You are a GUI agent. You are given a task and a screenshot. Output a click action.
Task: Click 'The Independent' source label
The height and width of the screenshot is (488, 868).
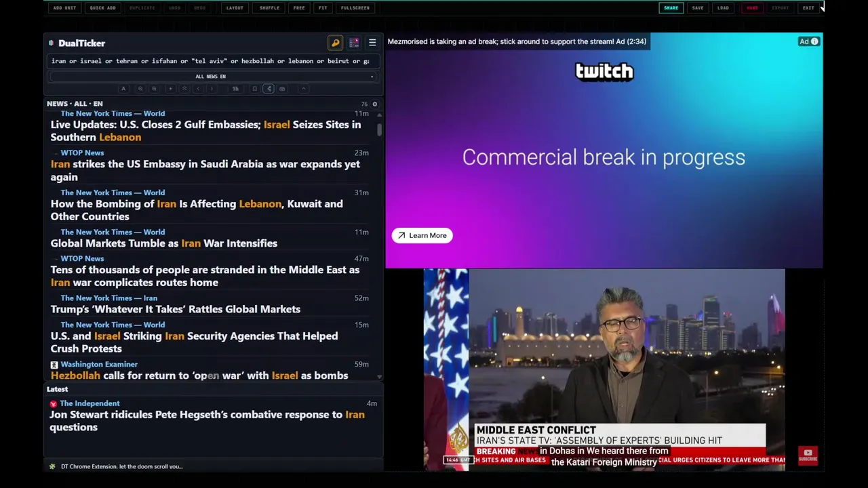(90, 403)
